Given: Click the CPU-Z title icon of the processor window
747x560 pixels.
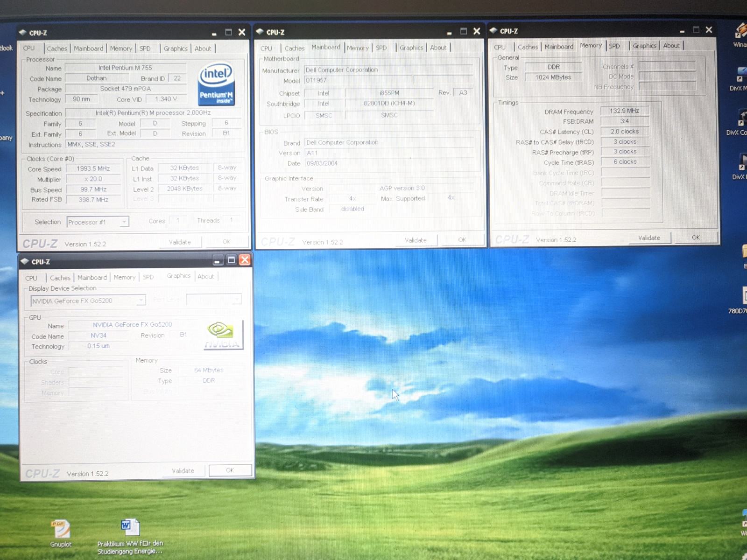Looking at the screenshot, I should tap(23, 32).
